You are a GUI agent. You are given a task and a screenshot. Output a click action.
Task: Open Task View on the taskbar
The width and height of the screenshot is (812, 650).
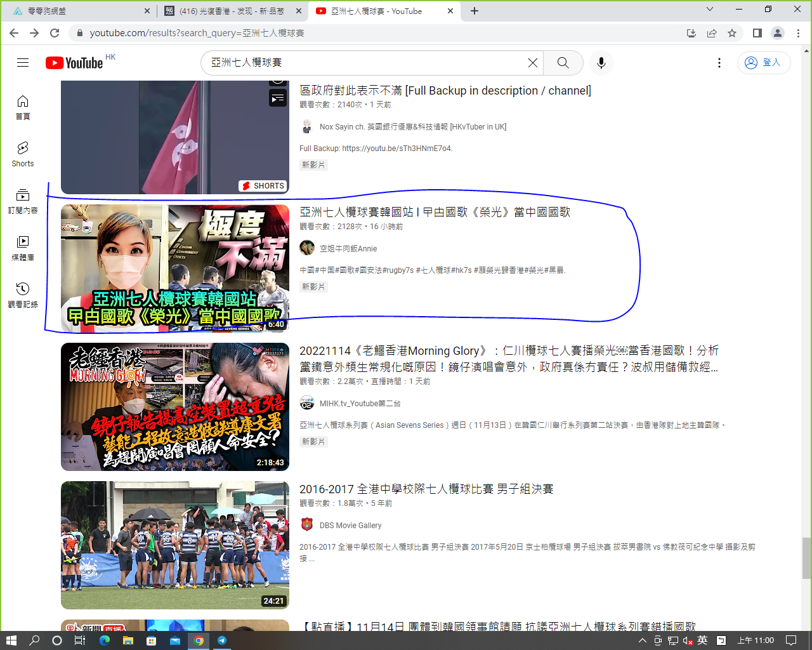(x=79, y=640)
